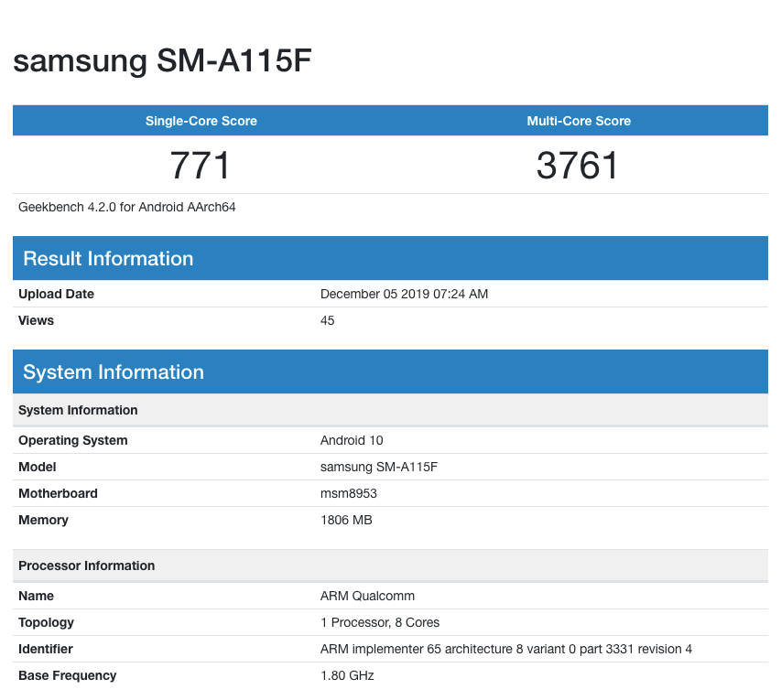
Task: Select the Model label
Action: 38,467
